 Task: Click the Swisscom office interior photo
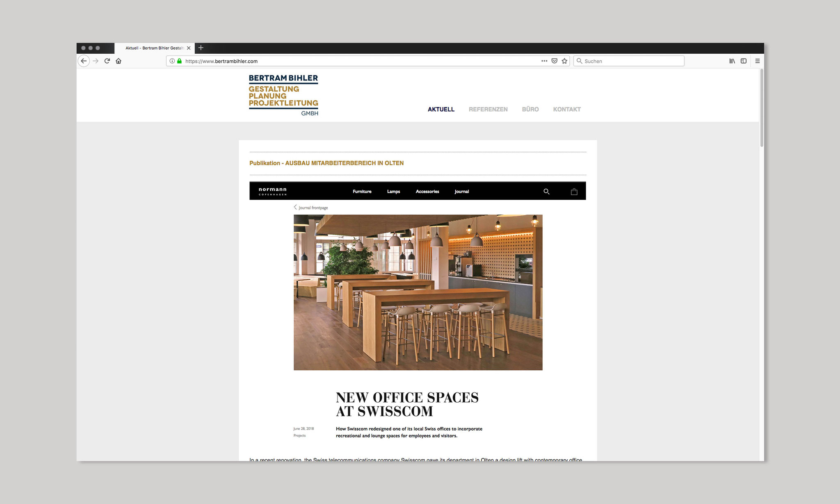(x=418, y=292)
